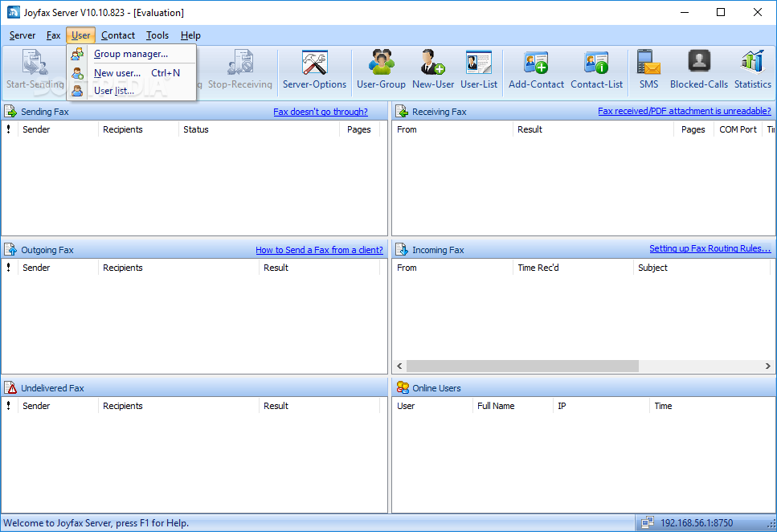Sort Online Users by Time column
Viewport: 777px width, 532px height.
coord(712,406)
